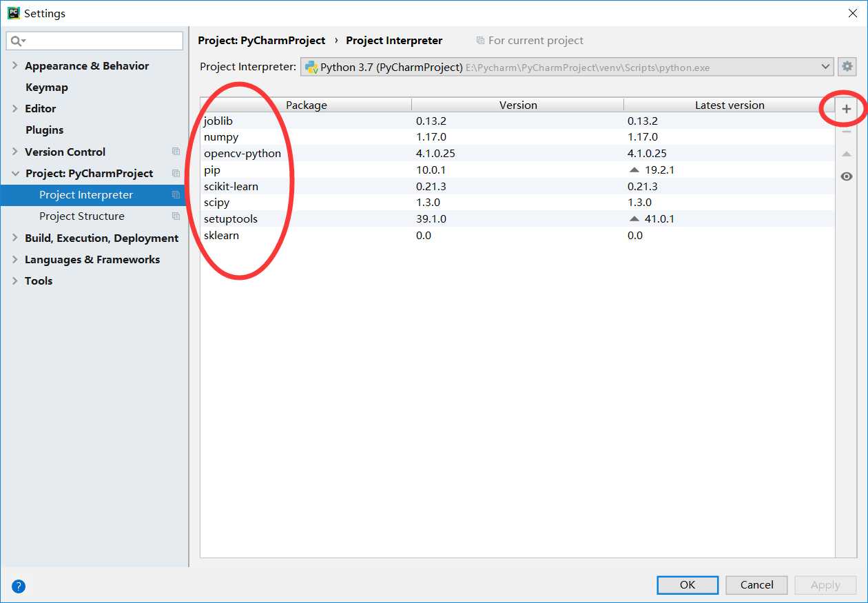Screen dimensions: 868x603
Task: Click pip latest version 19.2.1
Action: click(x=660, y=170)
